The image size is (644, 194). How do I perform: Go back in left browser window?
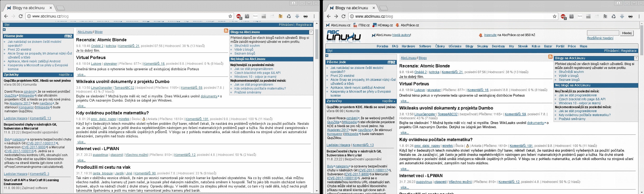click(6, 16)
